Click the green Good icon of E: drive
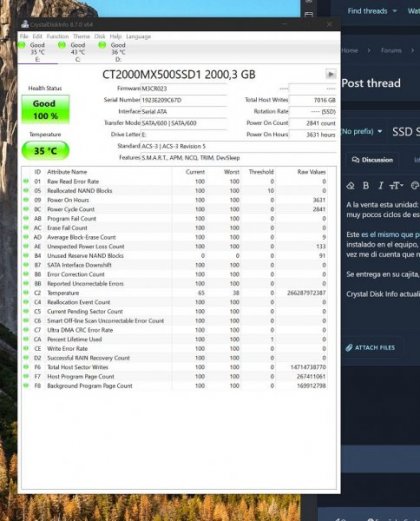This screenshot has width=420, height=521. [22, 45]
